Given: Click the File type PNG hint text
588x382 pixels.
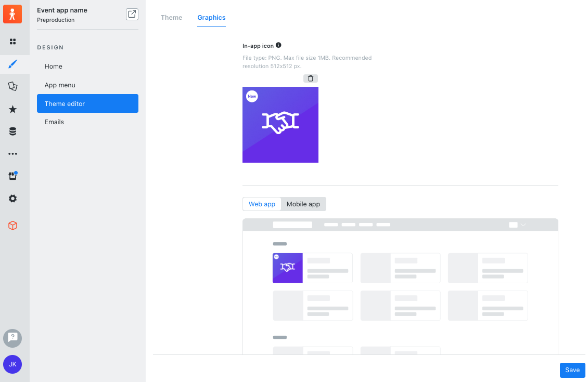Looking at the screenshot, I should [307, 62].
